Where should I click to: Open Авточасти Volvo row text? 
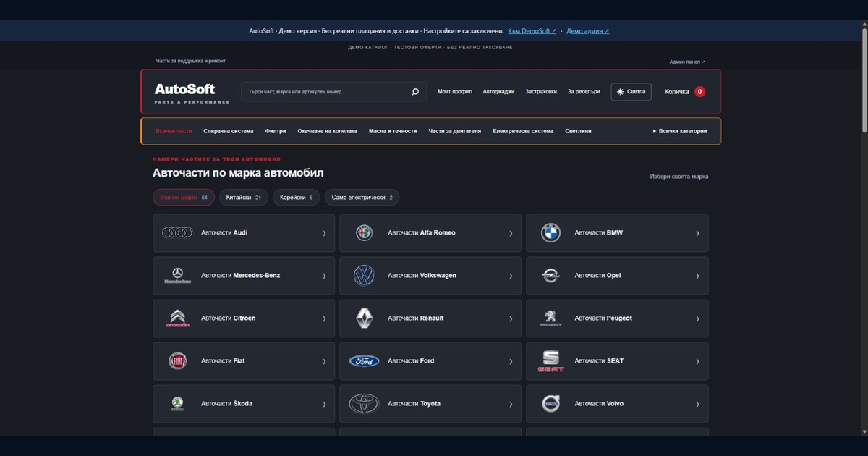(599, 404)
